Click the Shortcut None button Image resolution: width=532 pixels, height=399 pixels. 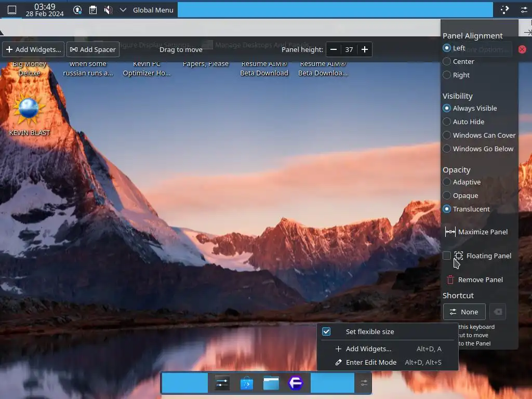click(x=464, y=312)
